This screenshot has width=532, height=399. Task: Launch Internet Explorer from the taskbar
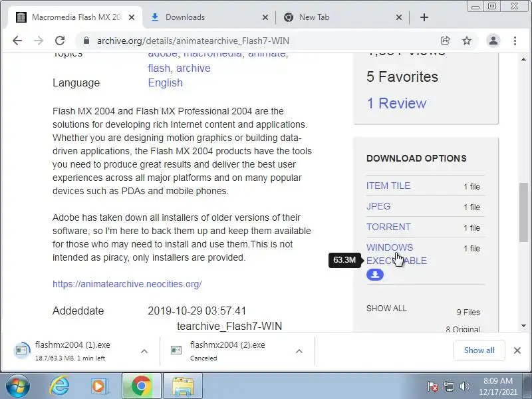[x=60, y=386]
